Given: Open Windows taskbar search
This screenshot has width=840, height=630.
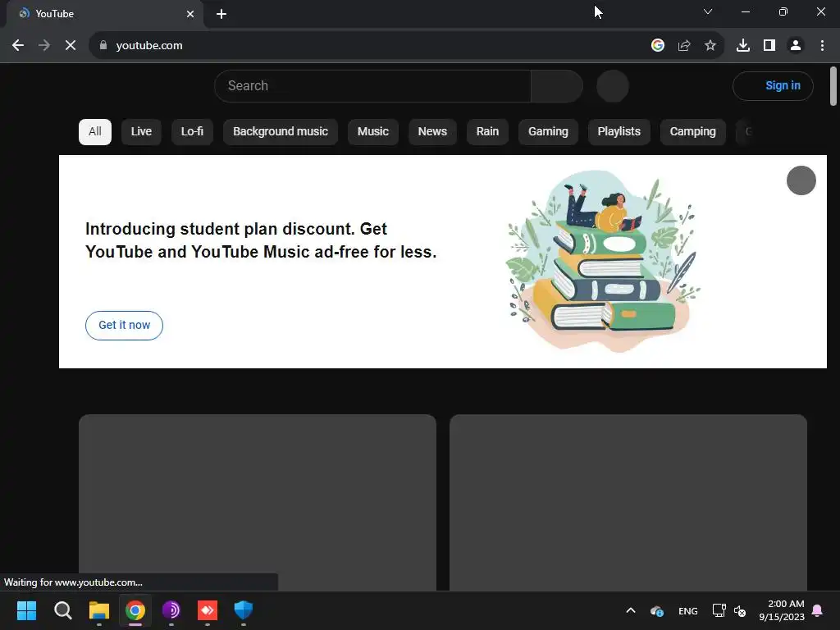Looking at the screenshot, I should (x=62, y=610).
